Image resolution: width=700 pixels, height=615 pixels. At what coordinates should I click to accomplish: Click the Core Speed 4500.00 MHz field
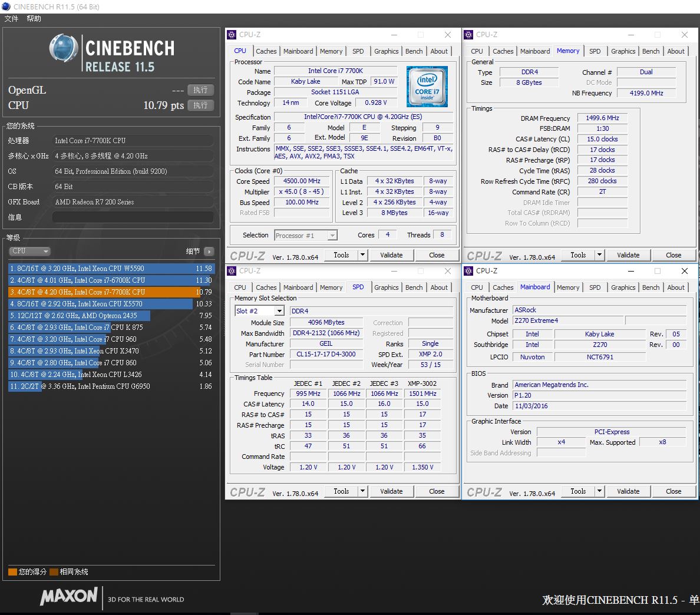(x=302, y=181)
